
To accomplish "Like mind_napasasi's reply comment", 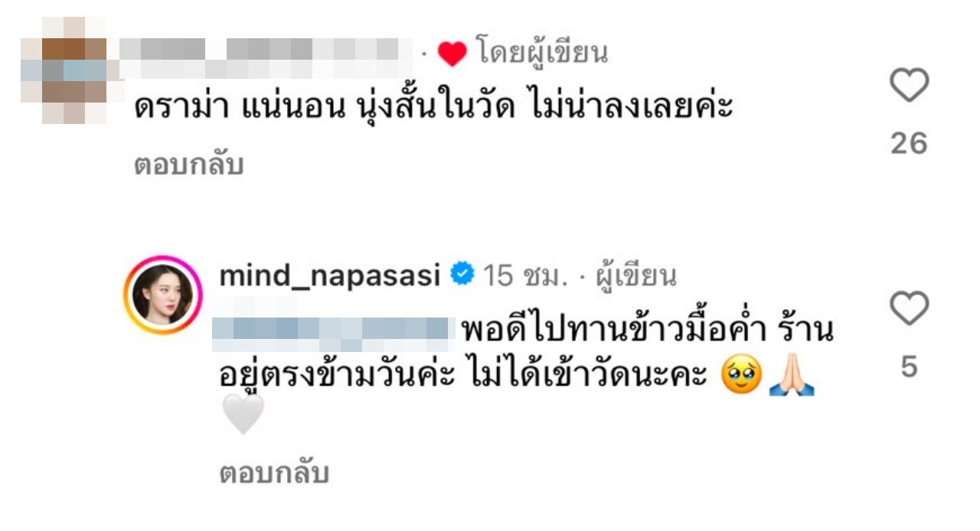I will (x=909, y=309).
